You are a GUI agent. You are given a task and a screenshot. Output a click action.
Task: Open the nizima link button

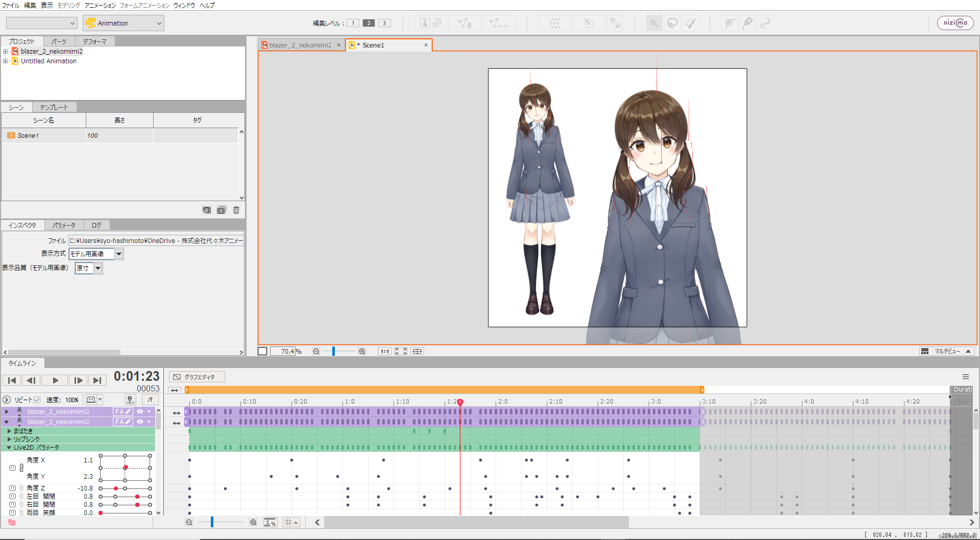click(955, 23)
